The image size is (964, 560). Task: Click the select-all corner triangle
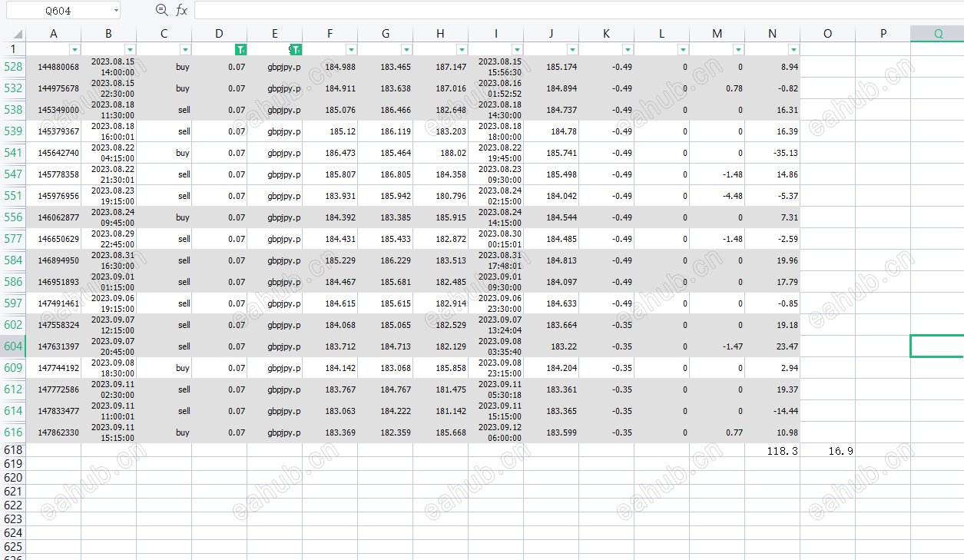(18, 35)
